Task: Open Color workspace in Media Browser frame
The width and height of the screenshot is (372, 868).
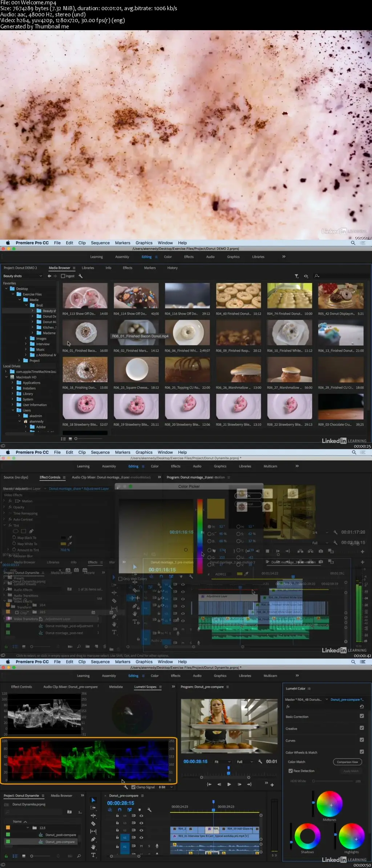Action: pos(168,257)
